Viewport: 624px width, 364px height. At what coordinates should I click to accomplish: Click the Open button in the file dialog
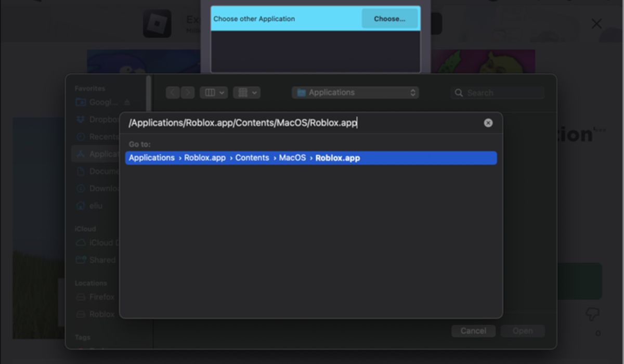tap(523, 331)
